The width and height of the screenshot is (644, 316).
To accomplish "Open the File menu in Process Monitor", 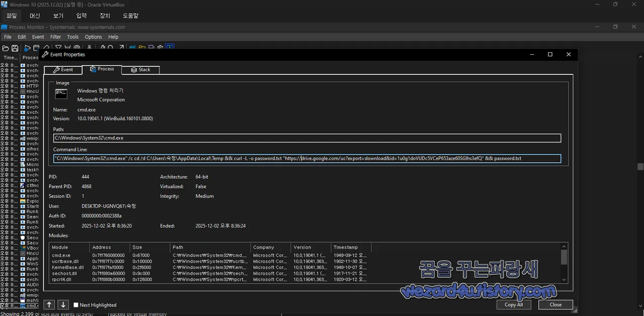I will click(x=8, y=37).
